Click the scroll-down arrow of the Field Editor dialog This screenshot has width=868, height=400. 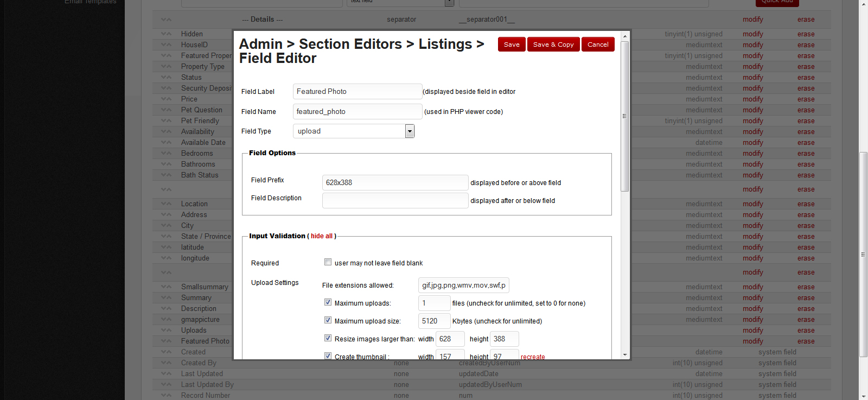[625, 354]
